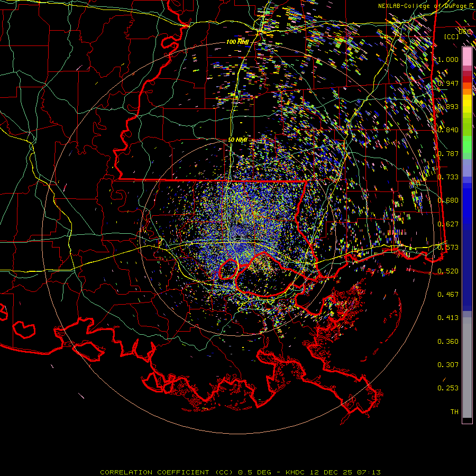Select the 0.680 scale value
The height and width of the screenshot is (476, 476).
pyautogui.click(x=448, y=200)
